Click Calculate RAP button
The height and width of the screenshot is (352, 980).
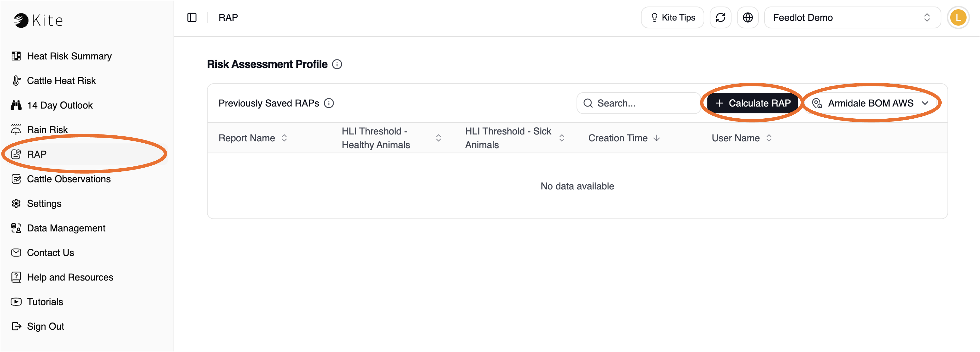click(x=752, y=103)
